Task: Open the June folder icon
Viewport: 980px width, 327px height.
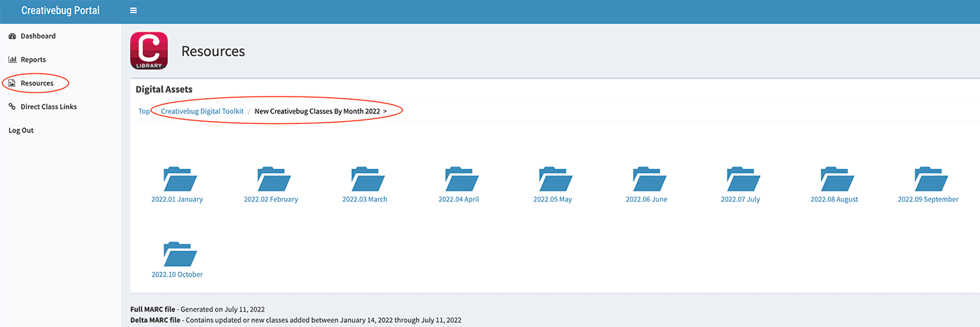Action: pos(650,179)
